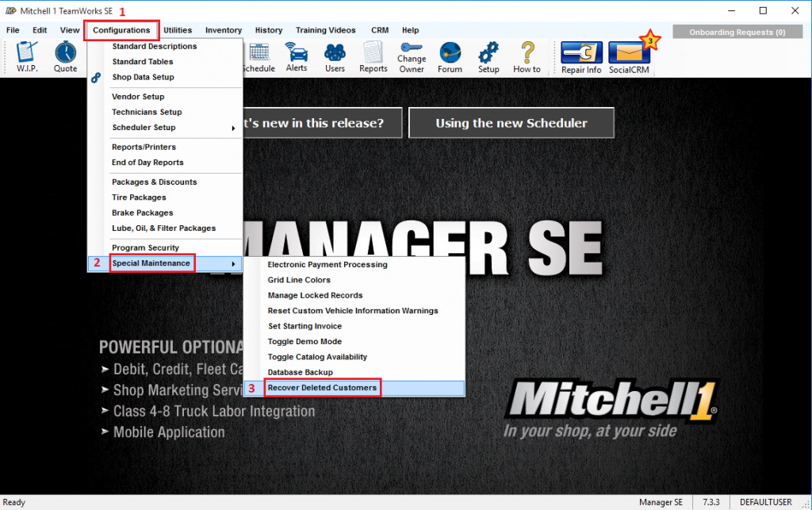812x510 pixels.
Task: Open the CRM menu
Action: click(x=380, y=30)
